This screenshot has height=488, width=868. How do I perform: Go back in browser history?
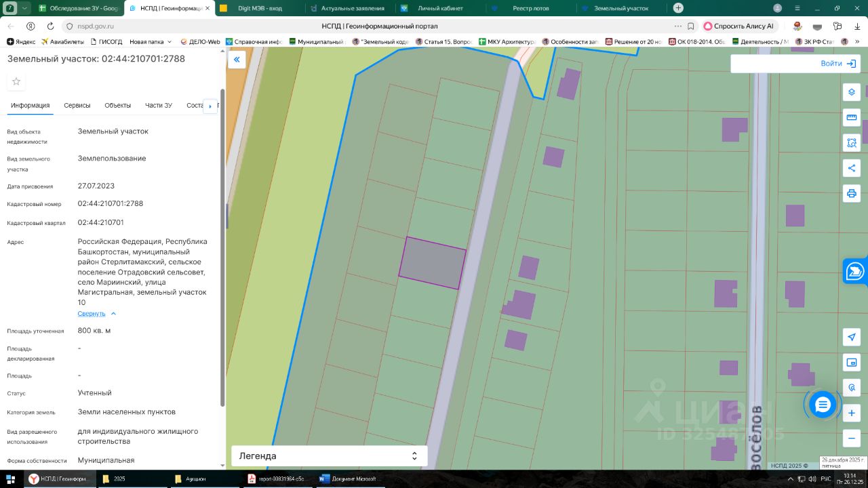click(x=11, y=26)
